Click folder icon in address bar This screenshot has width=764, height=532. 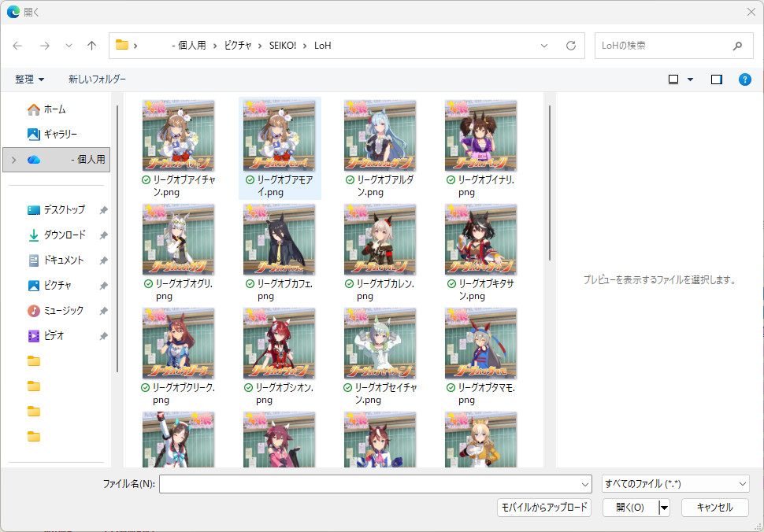[122, 46]
